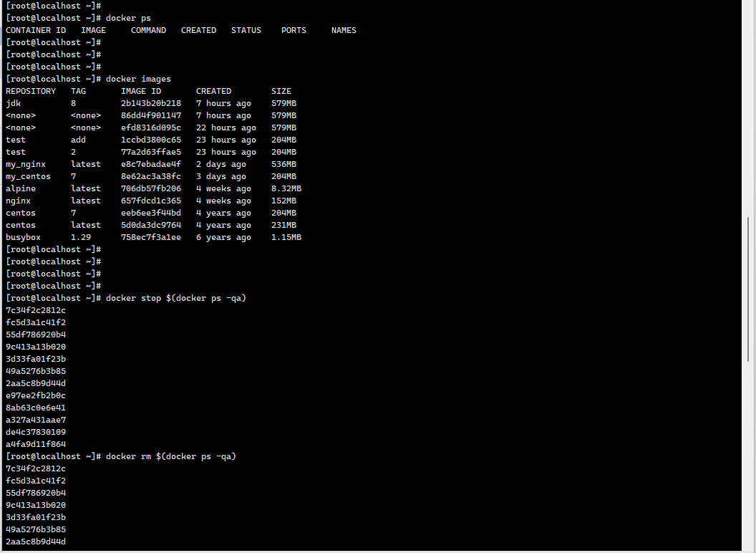The width and height of the screenshot is (756, 553).
Task: Click container ID a327a431aae7
Action: point(36,420)
